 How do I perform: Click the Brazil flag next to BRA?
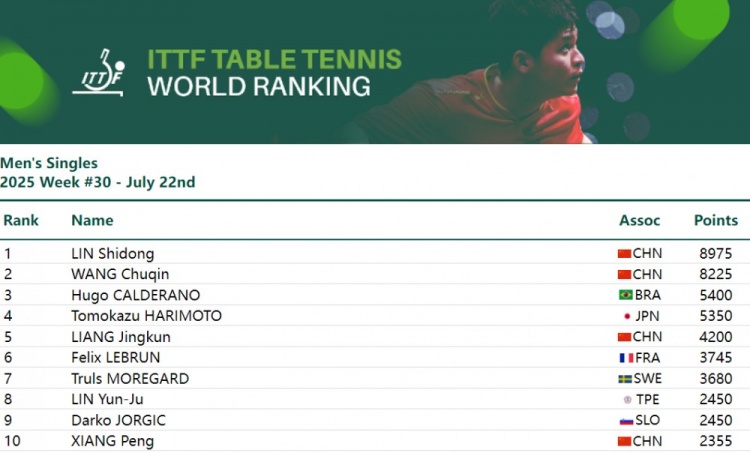[626, 295]
